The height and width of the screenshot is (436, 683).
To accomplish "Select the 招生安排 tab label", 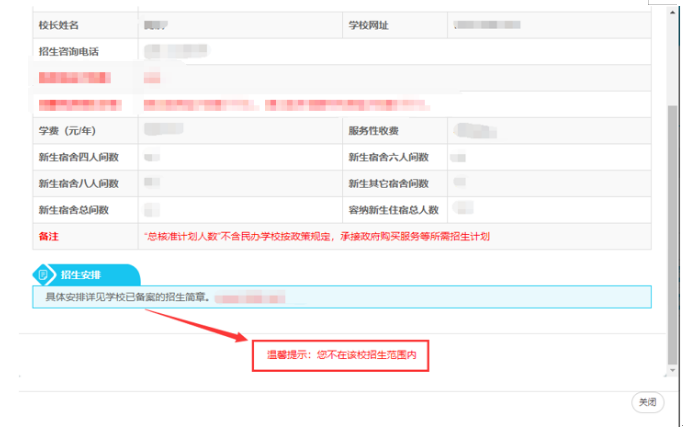I will [x=81, y=275].
